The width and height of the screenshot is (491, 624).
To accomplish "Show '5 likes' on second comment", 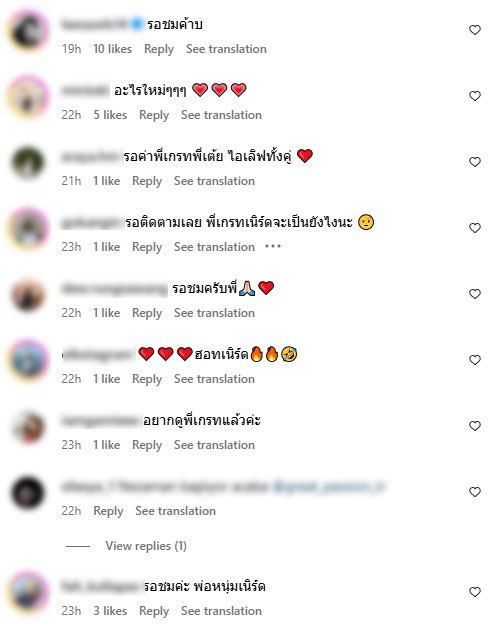I will tap(110, 115).
